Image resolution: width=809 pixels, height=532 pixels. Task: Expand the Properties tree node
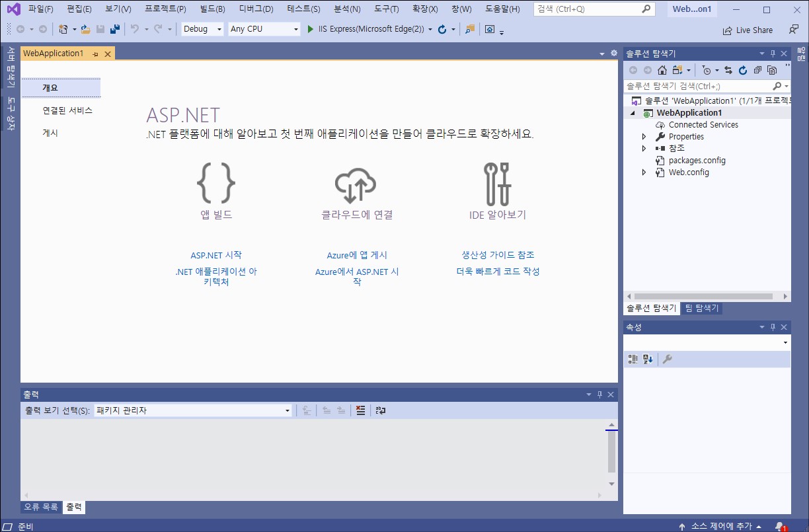pos(644,137)
